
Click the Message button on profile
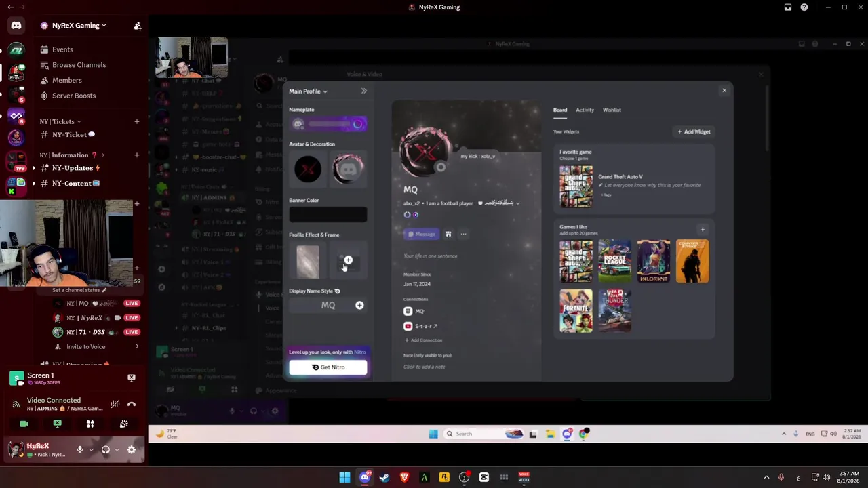pos(421,234)
